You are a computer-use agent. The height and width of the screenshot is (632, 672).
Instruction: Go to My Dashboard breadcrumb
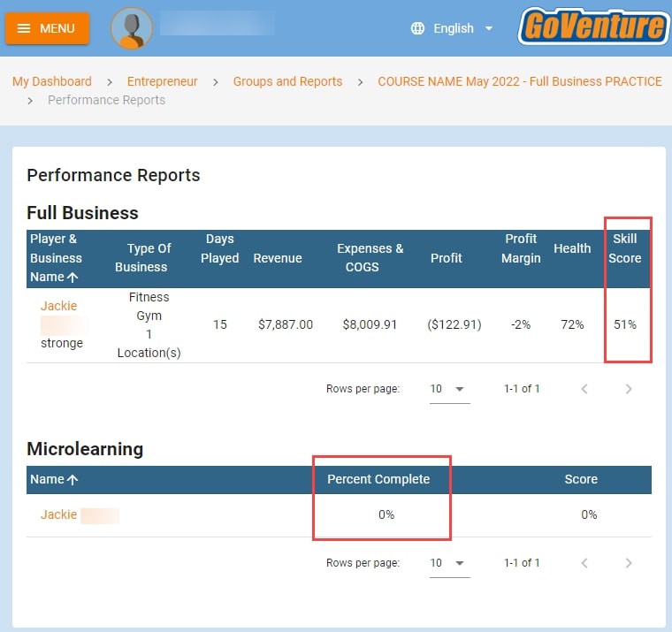coord(51,81)
